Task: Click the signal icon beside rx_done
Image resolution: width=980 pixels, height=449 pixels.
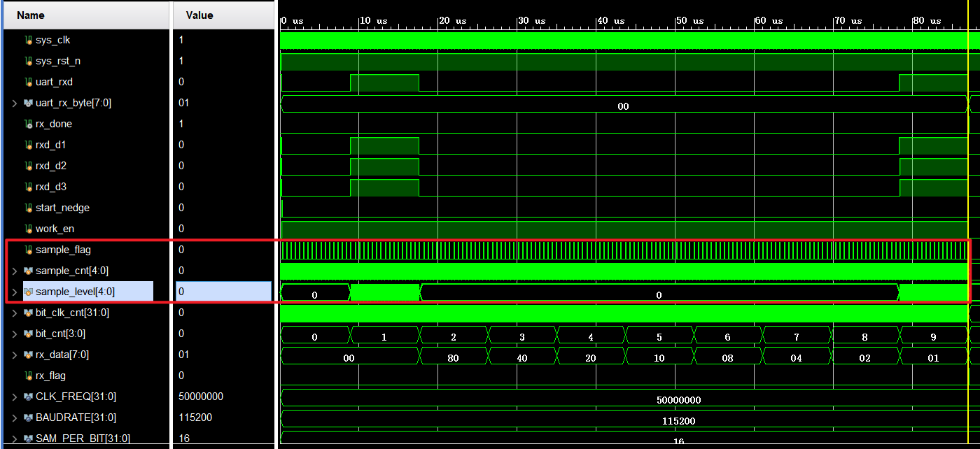Action: pyautogui.click(x=29, y=124)
